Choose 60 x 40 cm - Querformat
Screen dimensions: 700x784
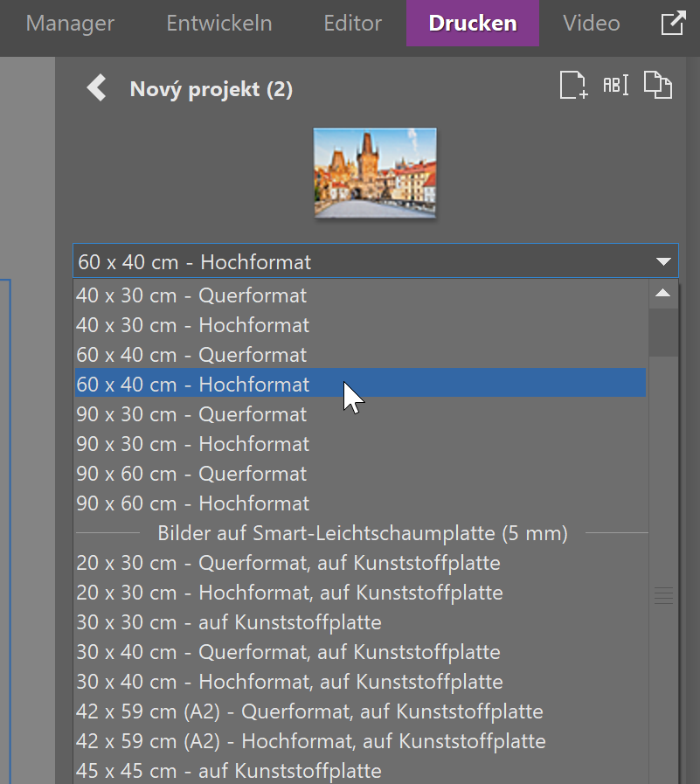tap(191, 355)
